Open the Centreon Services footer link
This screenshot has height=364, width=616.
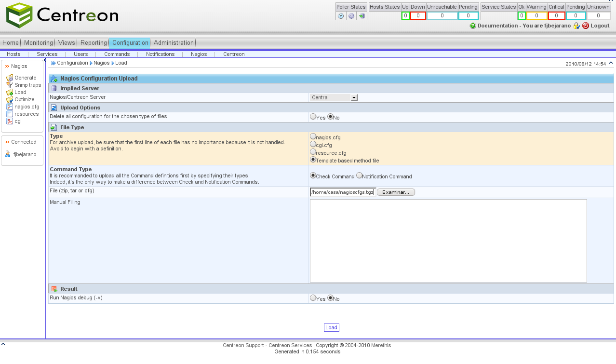290,346
